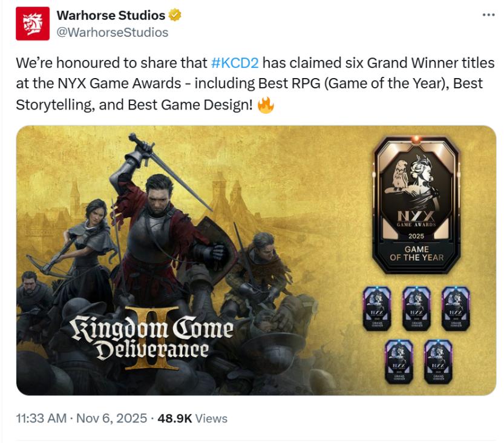Click the bottom-right Grand Winner badge
This screenshot has width=504, height=443.
coord(438,362)
